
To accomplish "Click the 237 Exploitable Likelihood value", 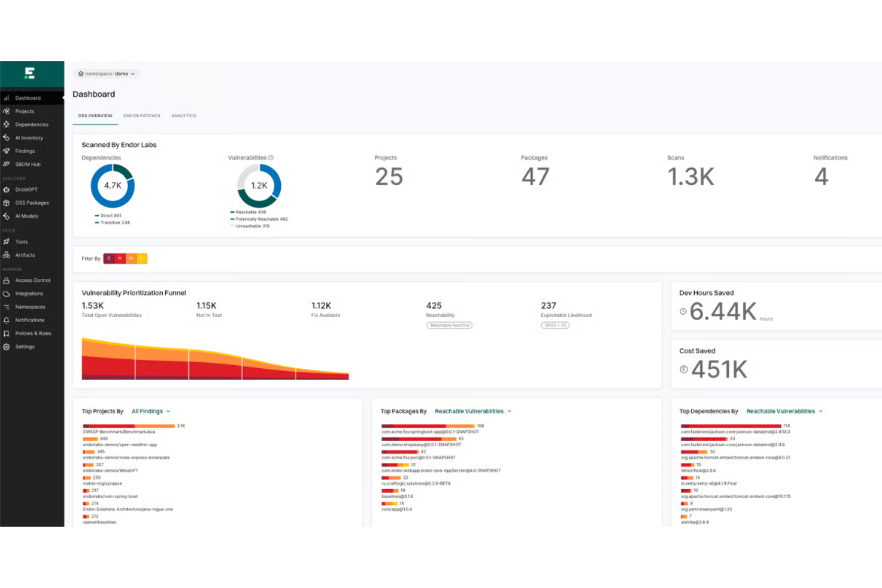I will 549,306.
